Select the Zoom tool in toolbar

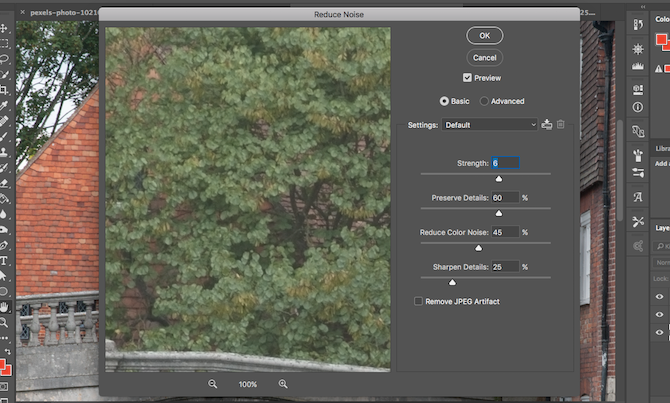pyautogui.click(x=5, y=323)
